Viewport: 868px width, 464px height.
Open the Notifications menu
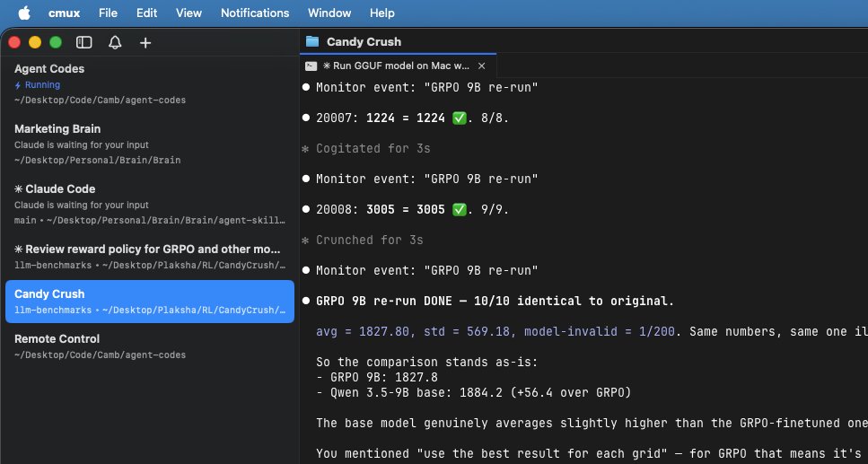(x=255, y=13)
